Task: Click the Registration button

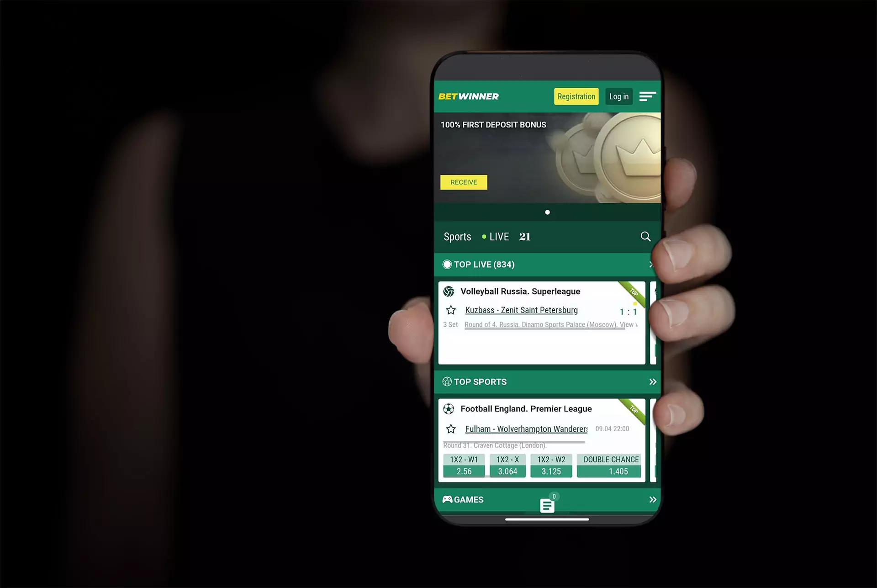Action: [576, 96]
